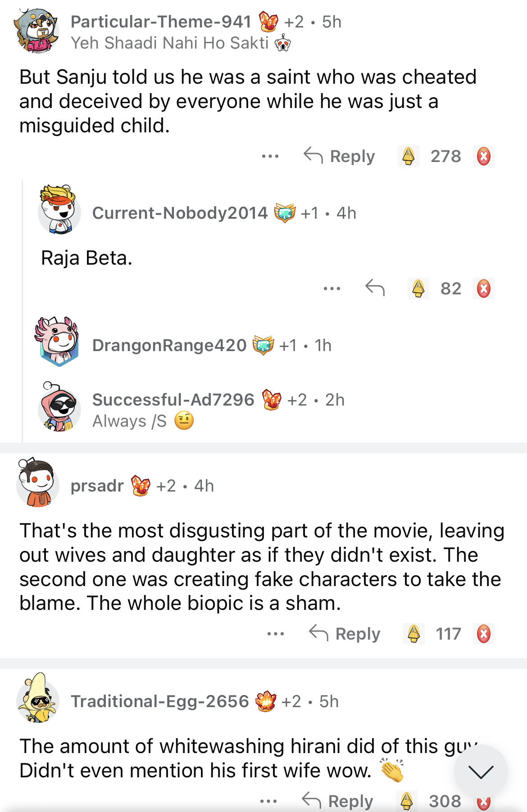Open three-dot menu on prsadr's comment
The height and width of the screenshot is (812, 527).
click(x=276, y=634)
